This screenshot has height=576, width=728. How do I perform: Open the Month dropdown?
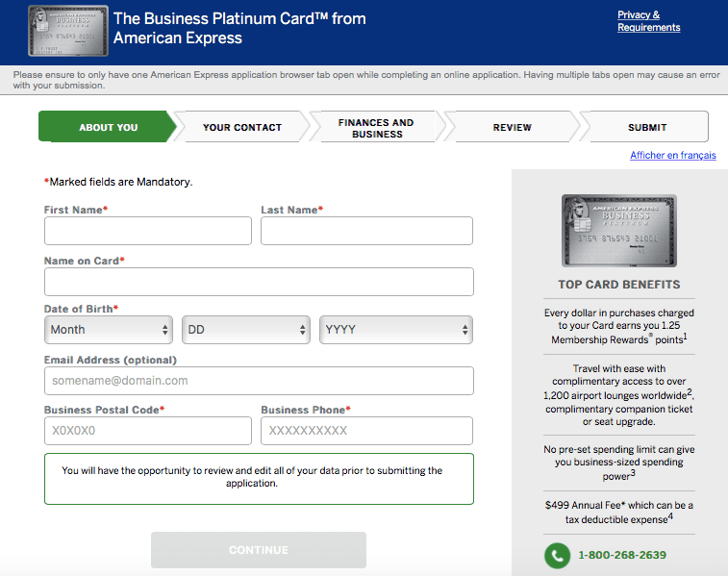pos(109,330)
